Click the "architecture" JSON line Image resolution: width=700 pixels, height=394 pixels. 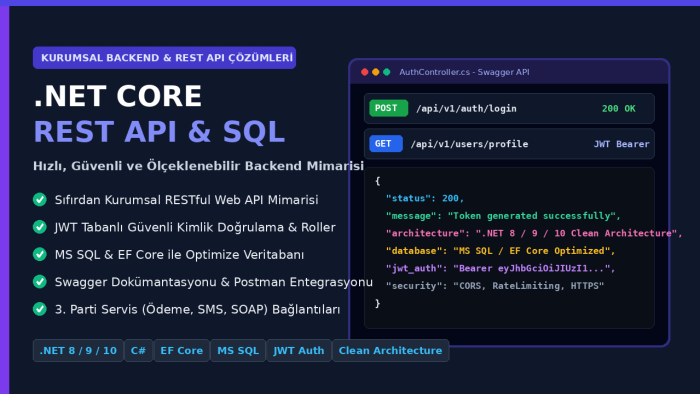[x=534, y=233]
